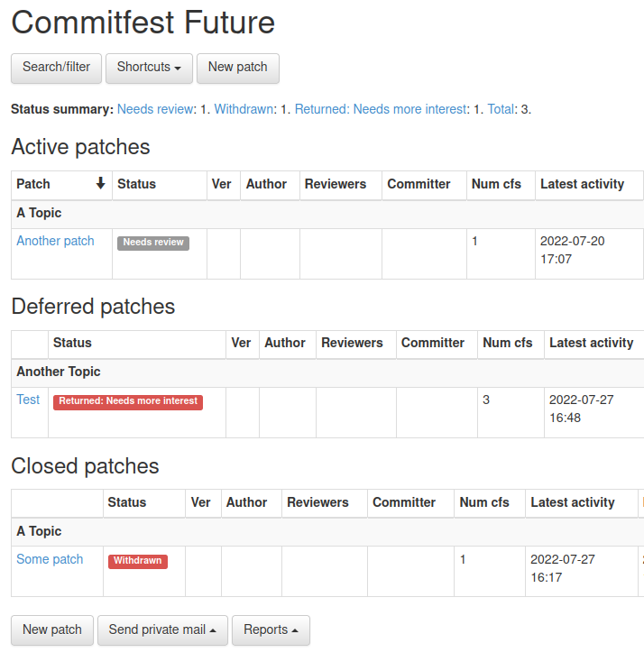Open the Test patch entry

(x=28, y=400)
